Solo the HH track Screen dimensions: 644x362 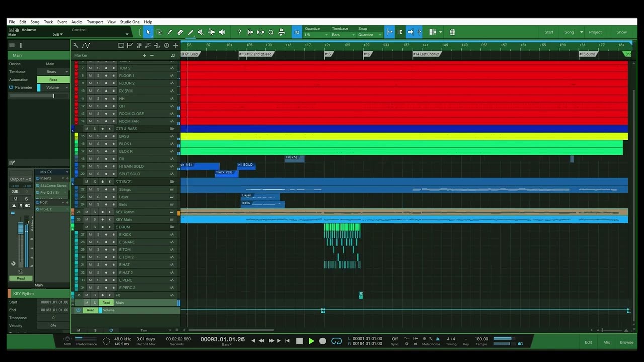pyautogui.click(x=98, y=99)
